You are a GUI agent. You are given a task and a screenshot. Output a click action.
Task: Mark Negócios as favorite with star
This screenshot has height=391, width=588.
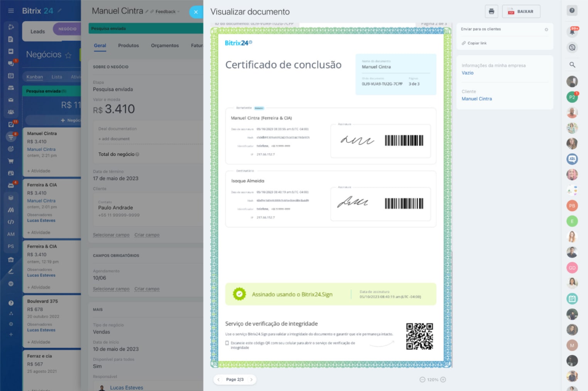(x=68, y=55)
